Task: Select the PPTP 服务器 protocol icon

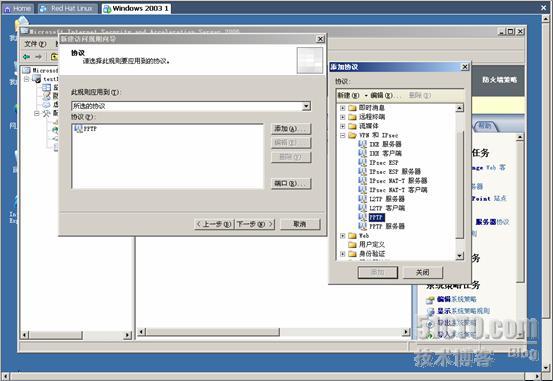Action: click(362, 226)
